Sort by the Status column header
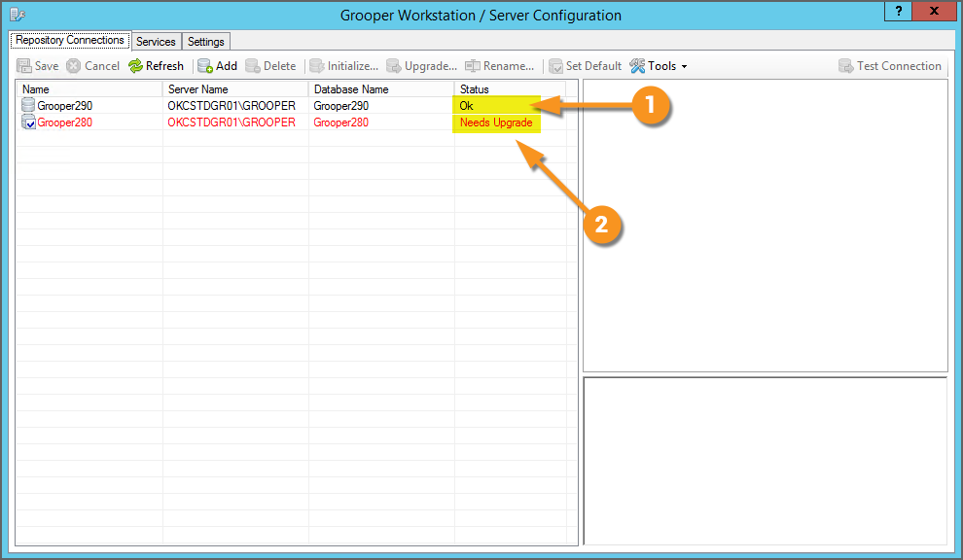 (x=510, y=89)
